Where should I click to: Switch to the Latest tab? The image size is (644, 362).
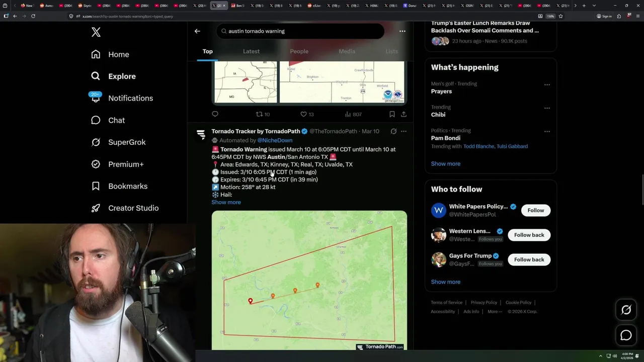tap(251, 51)
